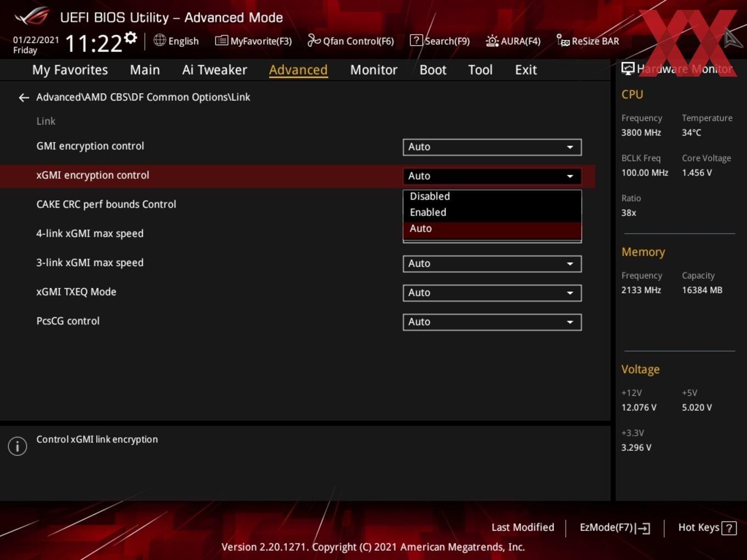Click the Link section heading

[x=46, y=121]
